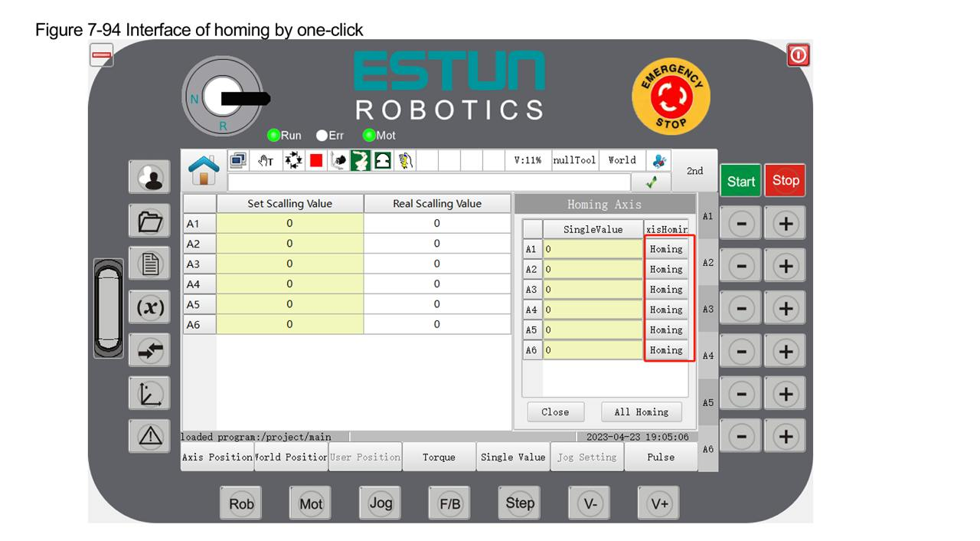Toggle the Jog mode key
This screenshot has width=980, height=541.
380,503
